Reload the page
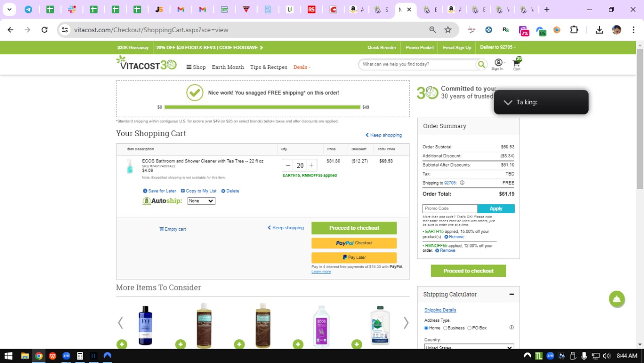 (x=44, y=30)
